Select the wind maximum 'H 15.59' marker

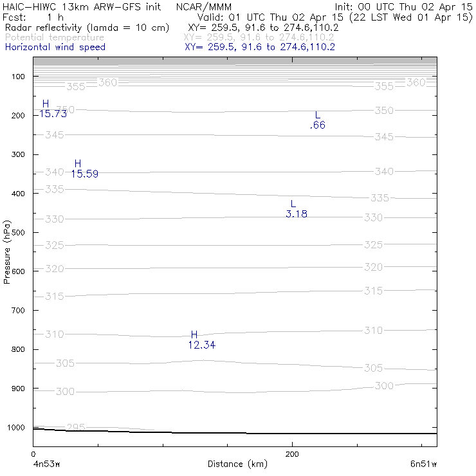coord(84,169)
